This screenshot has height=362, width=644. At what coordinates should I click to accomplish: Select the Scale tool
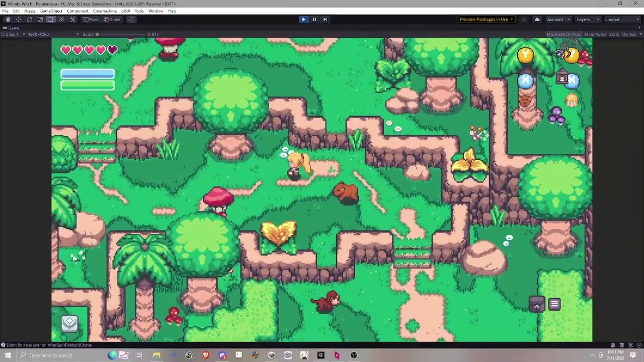pos(40,20)
